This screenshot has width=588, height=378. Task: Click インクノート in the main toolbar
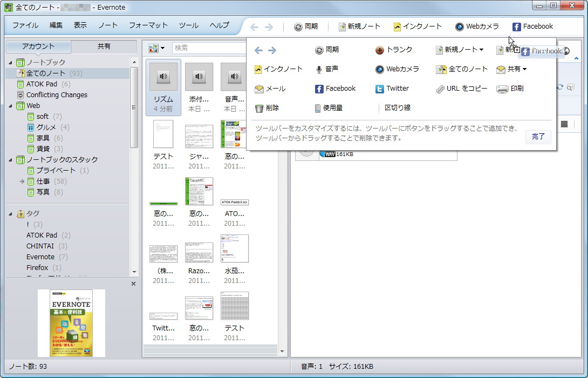point(418,26)
